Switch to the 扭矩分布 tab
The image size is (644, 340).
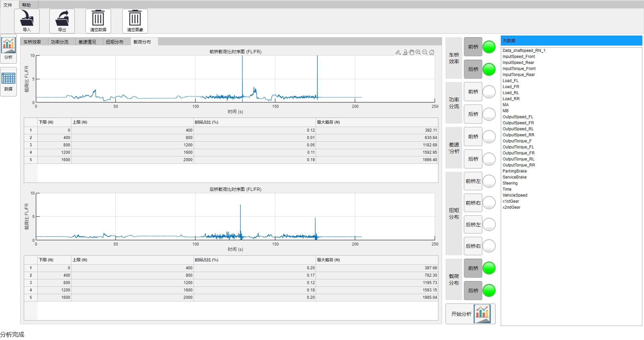point(115,42)
